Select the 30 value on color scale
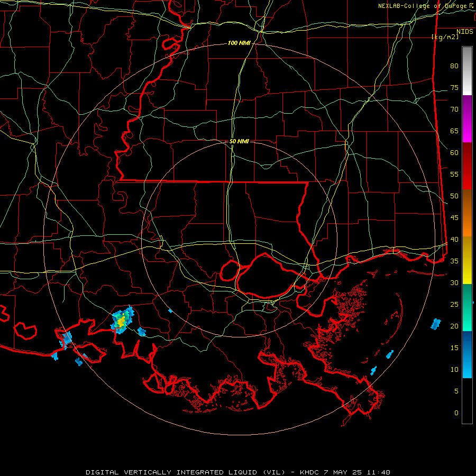 coord(454,282)
